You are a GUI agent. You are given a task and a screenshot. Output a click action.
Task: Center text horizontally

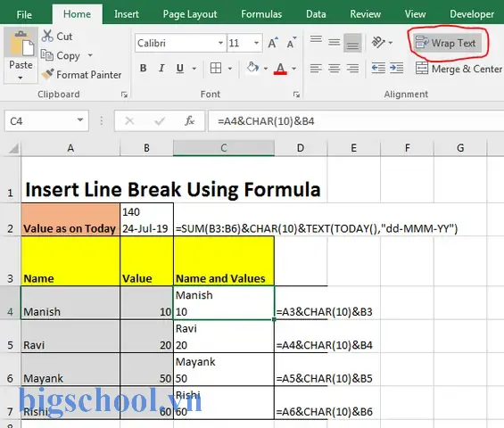tap(335, 68)
